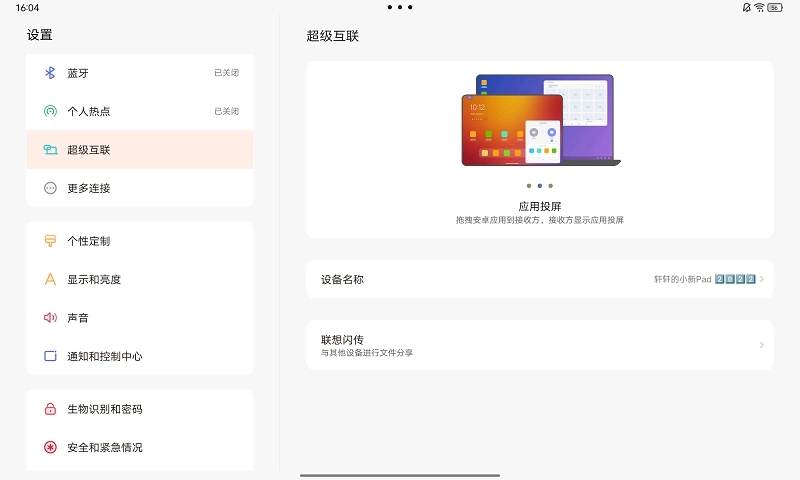Open 蓝牙 settings showing 已关闭
The height and width of the screenshot is (480, 800).
140,73
